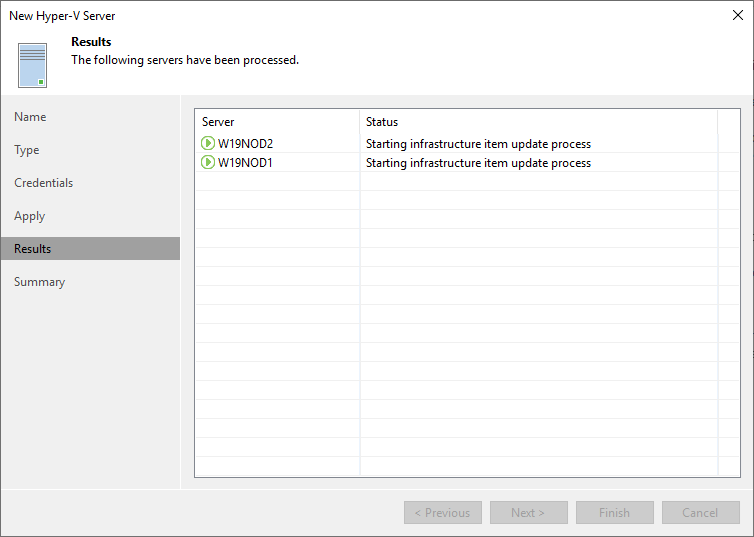Click the Finish button
The height and width of the screenshot is (537, 754).
(615, 512)
